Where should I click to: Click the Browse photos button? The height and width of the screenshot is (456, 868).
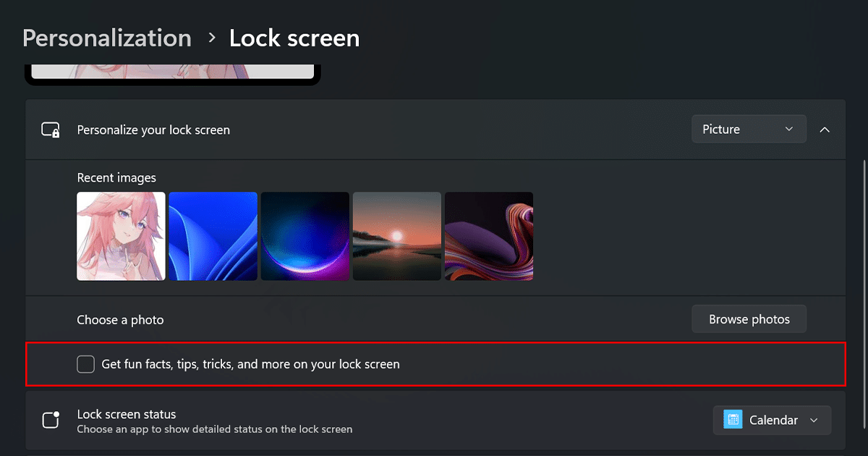coord(749,319)
